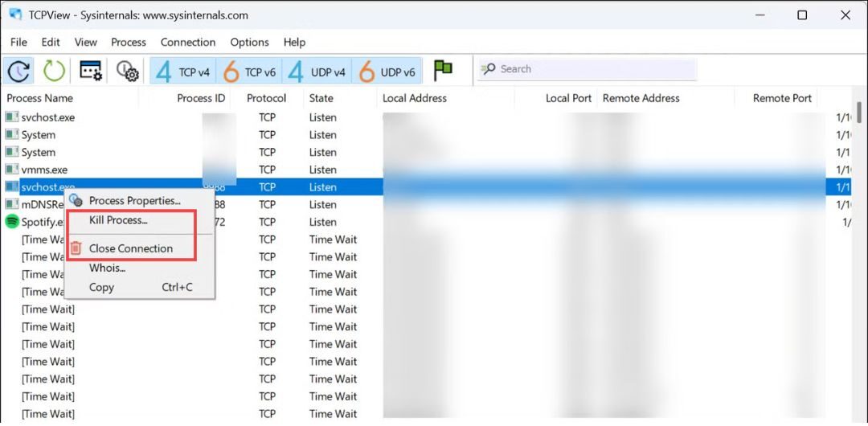Image resolution: width=868 pixels, height=426 pixels.
Task: Sort by the Remote Port column header
Action: (782, 98)
